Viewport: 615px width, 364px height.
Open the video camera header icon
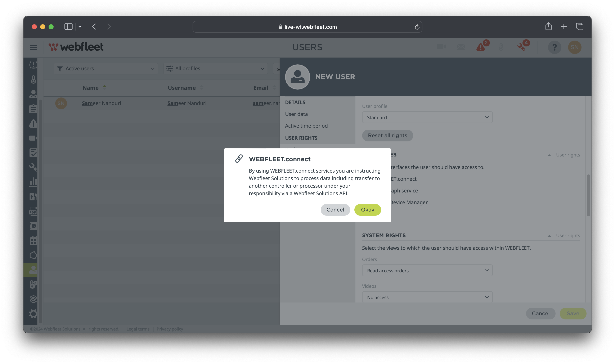click(441, 47)
